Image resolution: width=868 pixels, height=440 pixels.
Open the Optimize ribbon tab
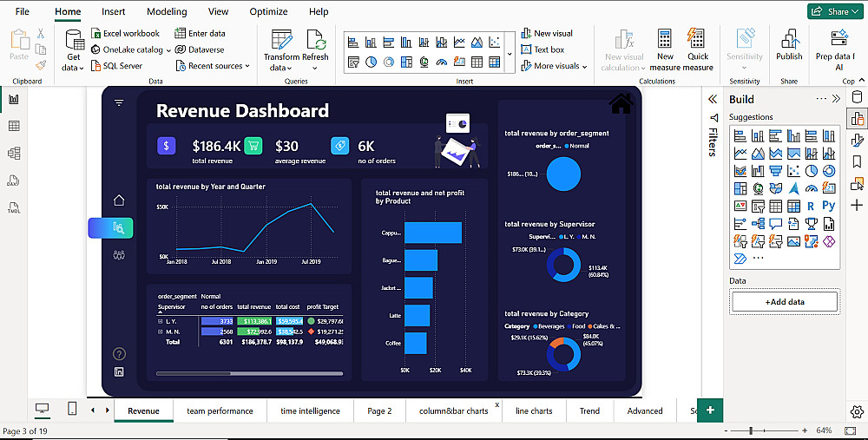point(268,11)
